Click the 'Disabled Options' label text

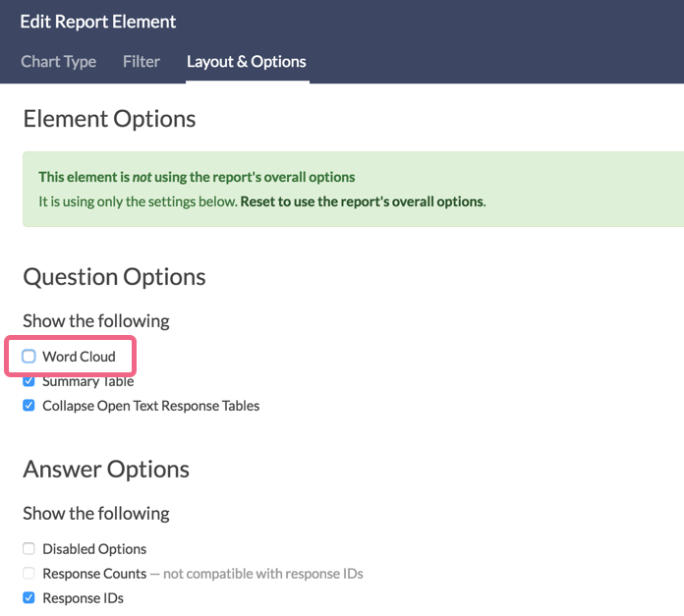[94, 549]
